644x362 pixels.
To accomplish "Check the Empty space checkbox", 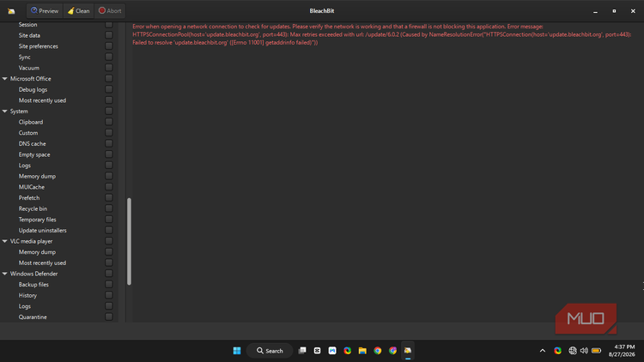I will [109, 154].
